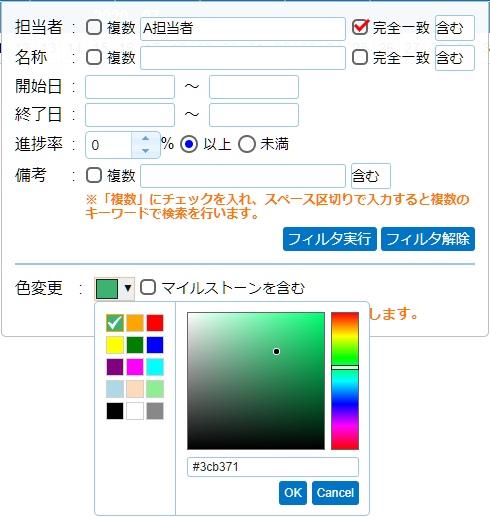Toggle the 色変更 color dropdown
The width and height of the screenshot is (490, 517).
tap(115, 289)
